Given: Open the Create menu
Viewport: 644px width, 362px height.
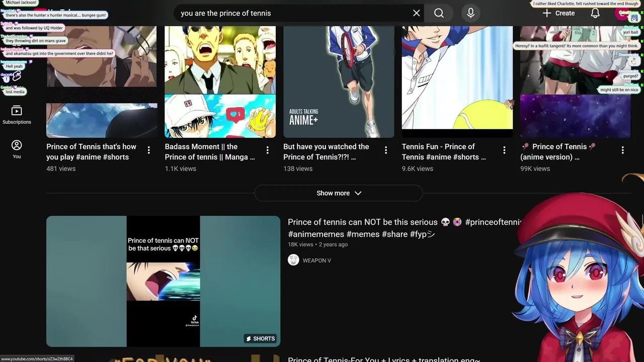Looking at the screenshot, I should pos(558,13).
